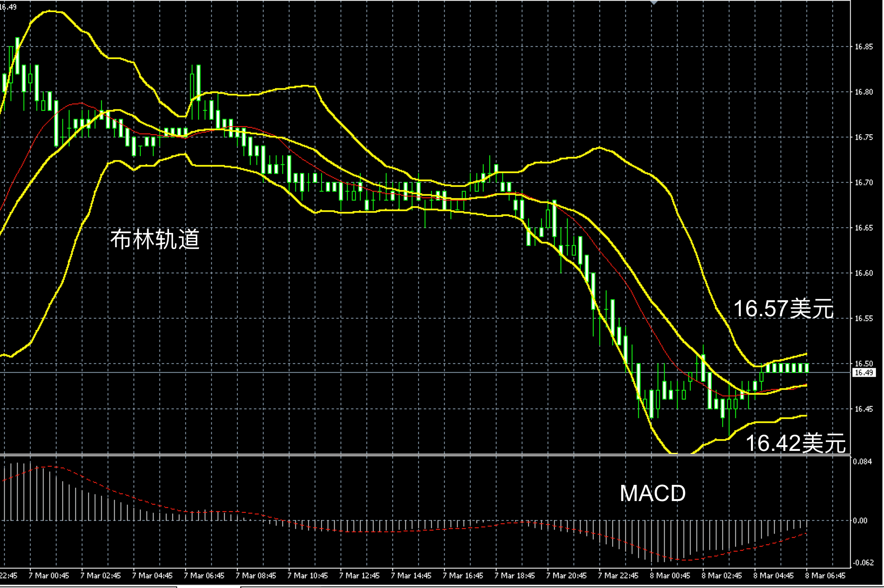Click the 16.85 price scale label

[x=863, y=47]
